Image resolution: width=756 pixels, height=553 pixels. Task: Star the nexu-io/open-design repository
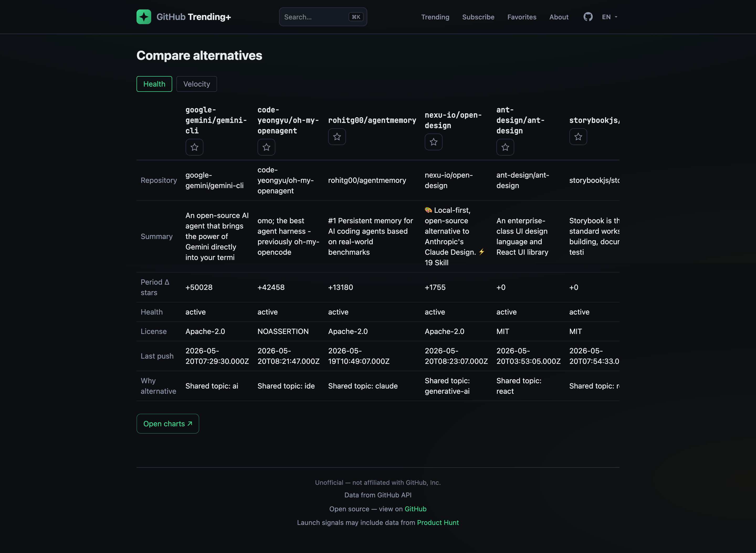coord(433,142)
